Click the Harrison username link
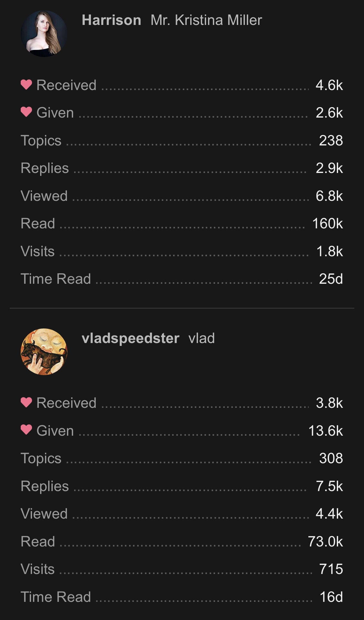The height and width of the screenshot is (620, 364). pos(112,20)
